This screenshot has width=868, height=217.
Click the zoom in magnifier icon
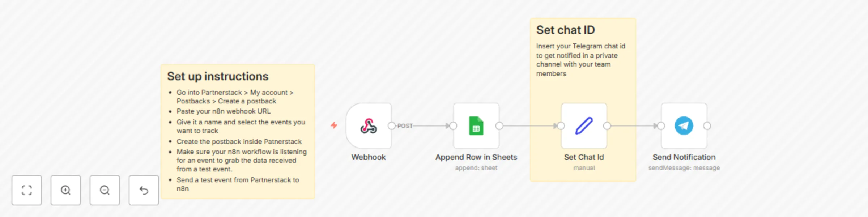(x=65, y=190)
